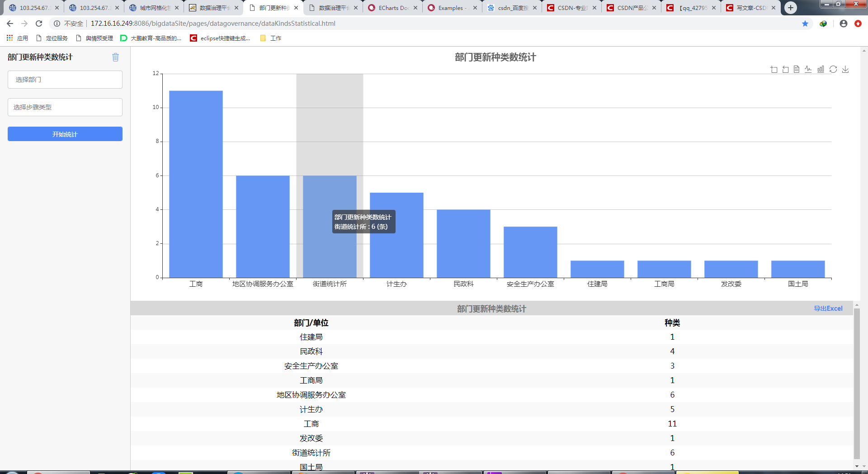Image resolution: width=868 pixels, height=474 pixels.
Task: Reload the page with refresh icon
Action: pyautogui.click(x=39, y=24)
